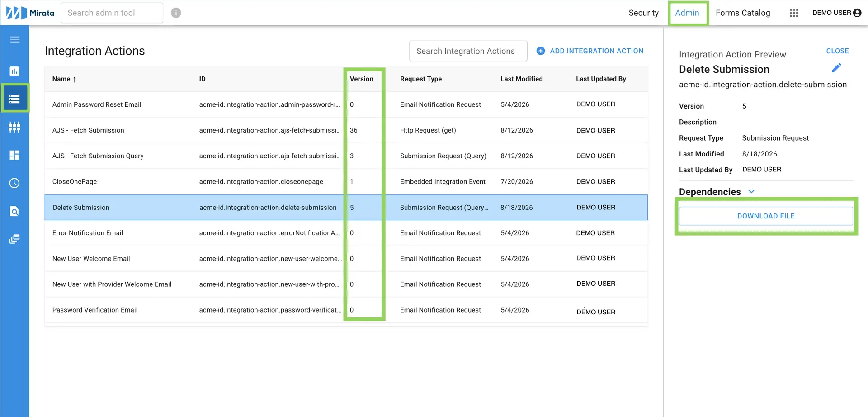Click the 7/20/2026 date cell
The width and height of the screenshot is (868, 417).
pos(517,181)
